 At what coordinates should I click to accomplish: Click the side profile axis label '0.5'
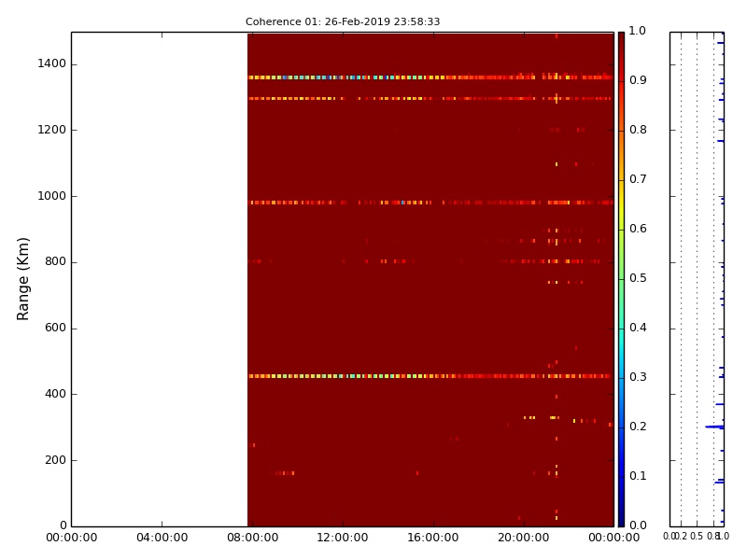point(697,536)
